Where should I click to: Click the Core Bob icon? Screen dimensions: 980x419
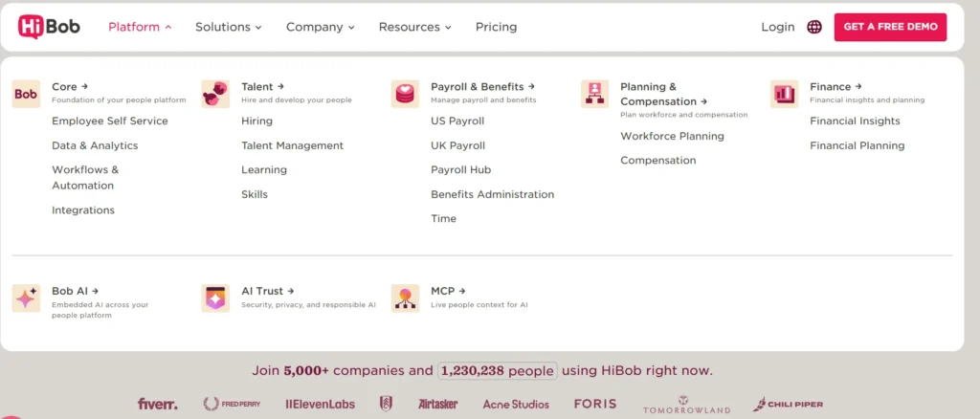(x=26, y=95)
